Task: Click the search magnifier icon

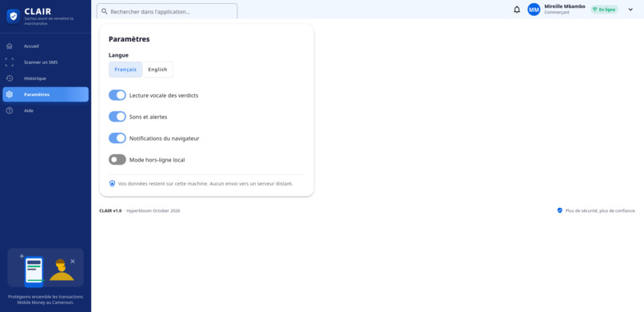Action: point(105,11)
